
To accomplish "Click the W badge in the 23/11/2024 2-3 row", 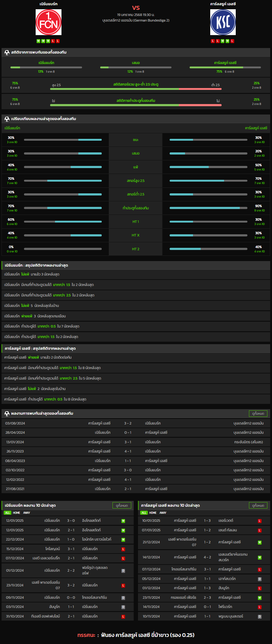I will click(x=260, y=598).
